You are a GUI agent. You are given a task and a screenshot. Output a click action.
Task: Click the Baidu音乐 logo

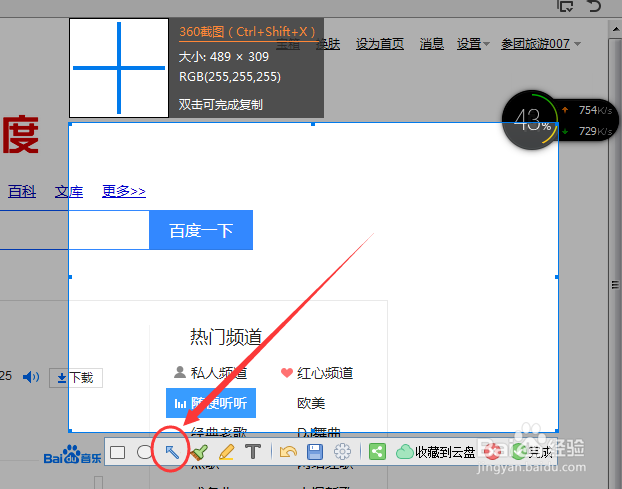[x=73, y=455]
